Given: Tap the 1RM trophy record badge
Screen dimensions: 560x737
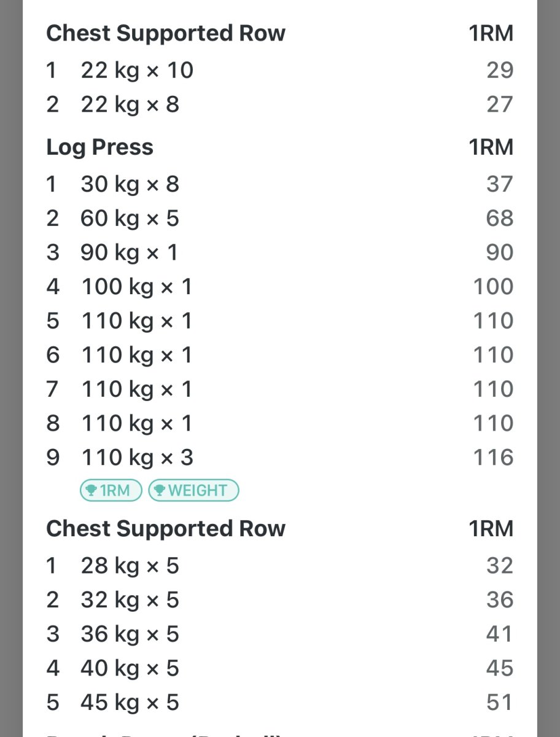Looking at the screenshot, I should (x=111, y=490).
